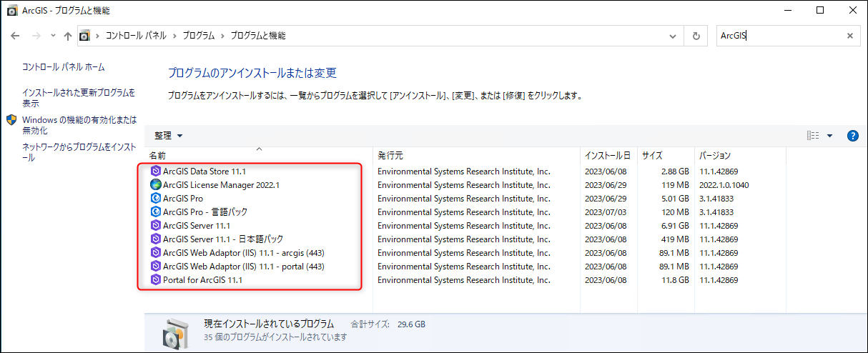The image size is (868, 353).
Task: Click the 119 MB size value
Action: click(676, 185)
